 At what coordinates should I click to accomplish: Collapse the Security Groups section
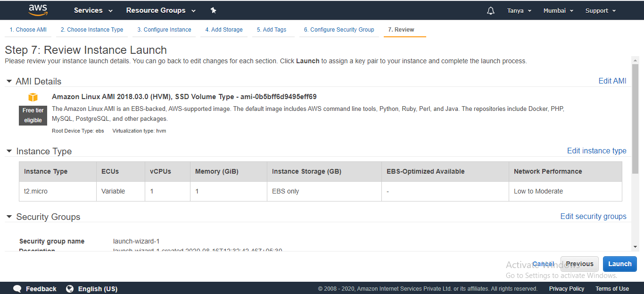(9, 217)
